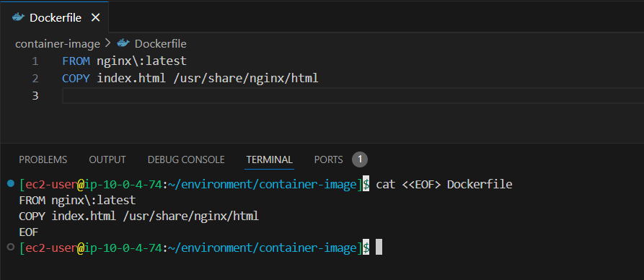Viewport: 644px width, 280px height.
Task: Click FROM keyword on editor line 1
Action: pyautogui.click(x=76, y=61)
